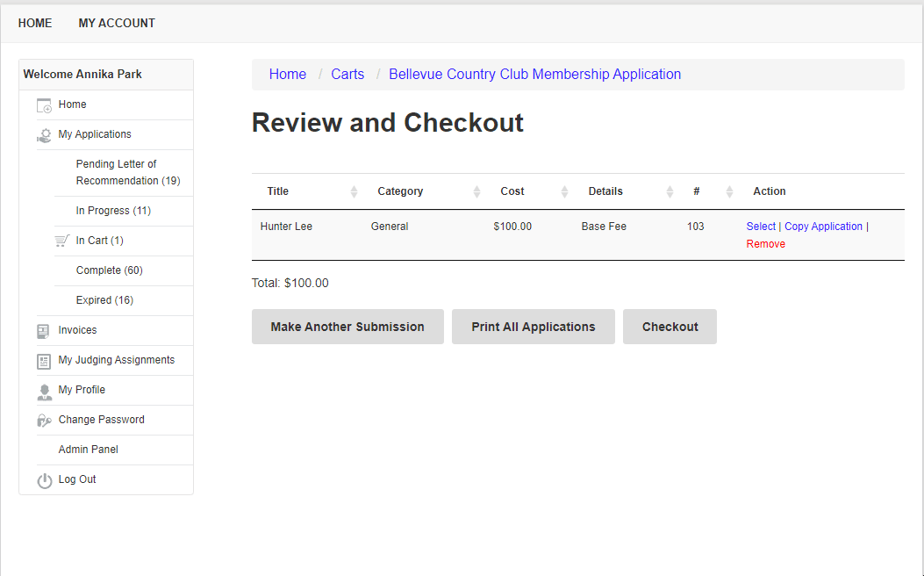Sort the table by the Category column arrows
This screenshot has height=576, width=924.
(x=476, y=191)
